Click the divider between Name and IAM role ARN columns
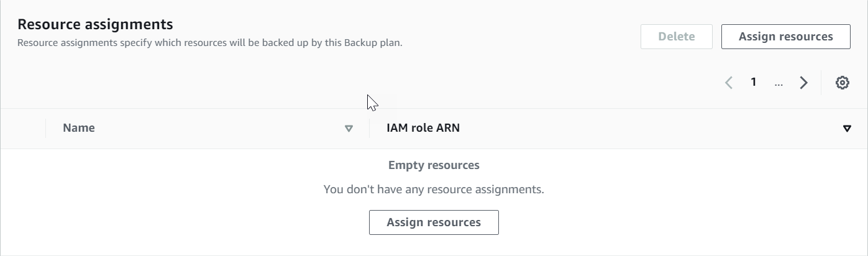 coord(369,129)
